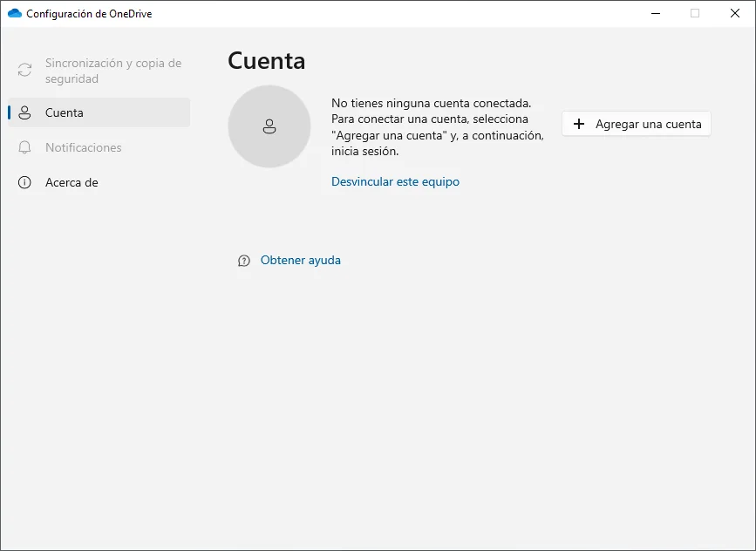The height and width of the screenshot is (551, 756).
Task: Click the OneDrive cloud icon in title bar
Action: coord(15,13)
